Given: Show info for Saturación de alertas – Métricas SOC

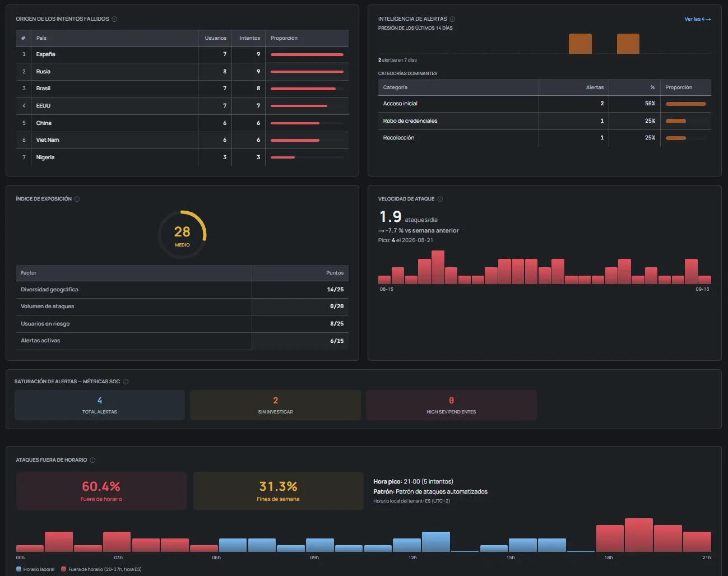Looking at the screenshot, I should tap(126, 382).
